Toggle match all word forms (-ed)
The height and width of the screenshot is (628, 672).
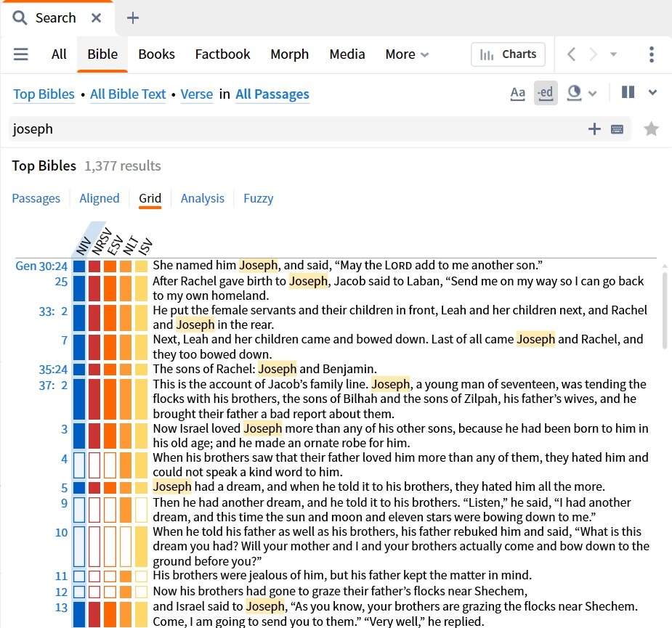pos(546,93)
